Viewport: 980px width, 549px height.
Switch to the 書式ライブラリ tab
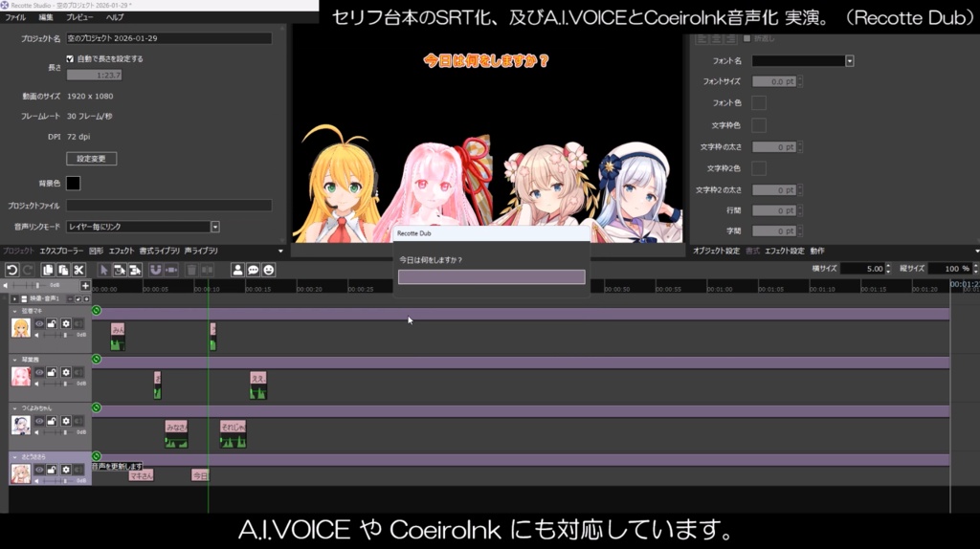pos(160,252)
